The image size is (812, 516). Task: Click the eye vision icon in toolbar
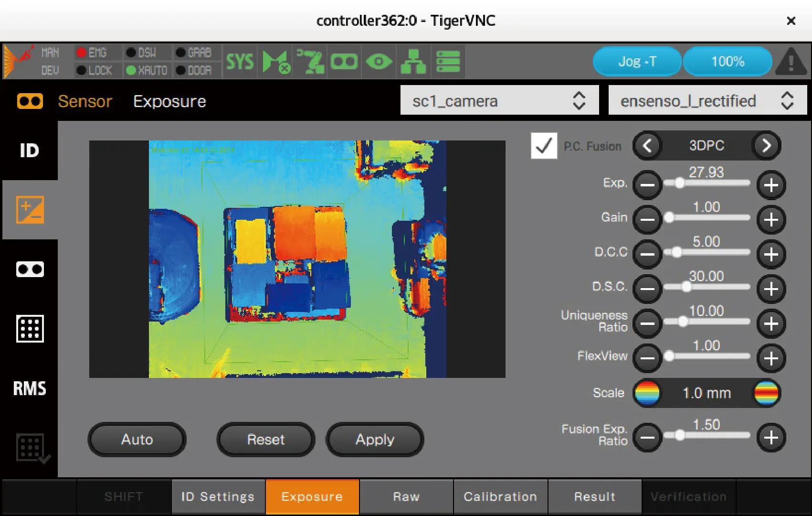click(x=379, y=62)
